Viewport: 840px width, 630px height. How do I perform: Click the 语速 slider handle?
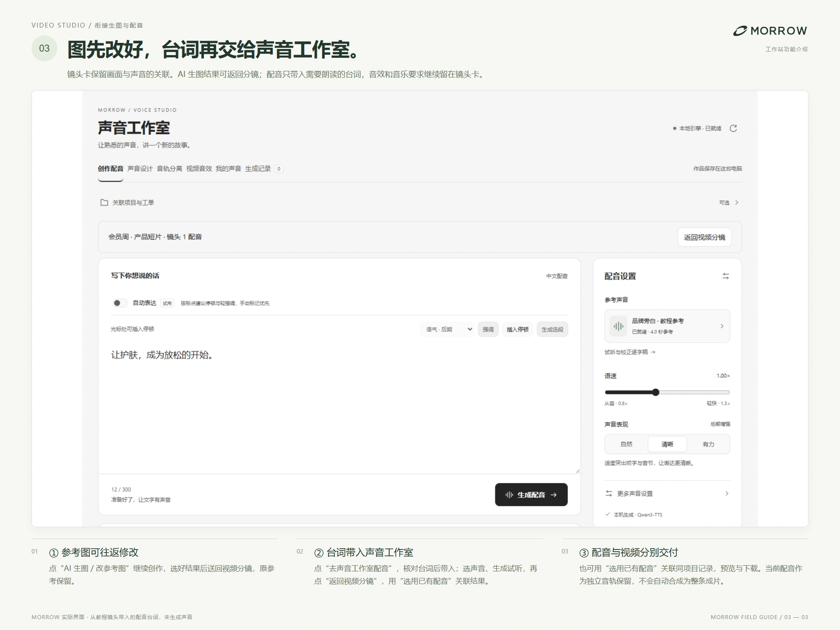pos(655,392)
